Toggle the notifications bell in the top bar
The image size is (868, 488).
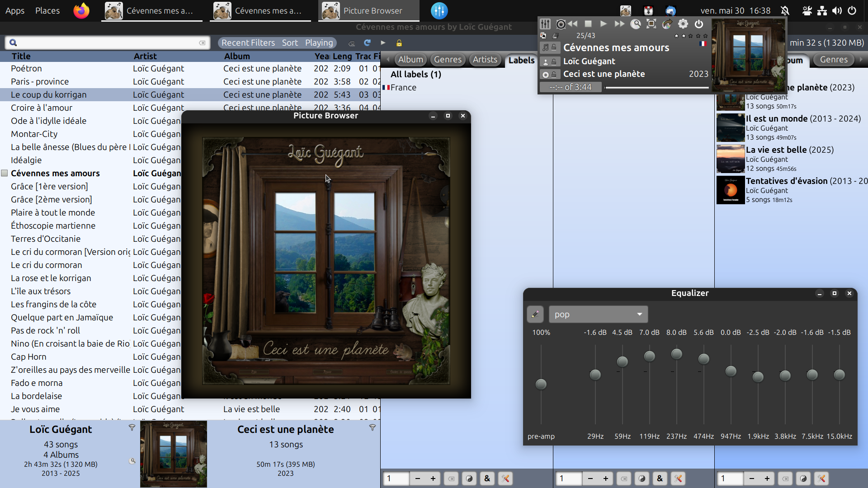click(x=785, y=10)
